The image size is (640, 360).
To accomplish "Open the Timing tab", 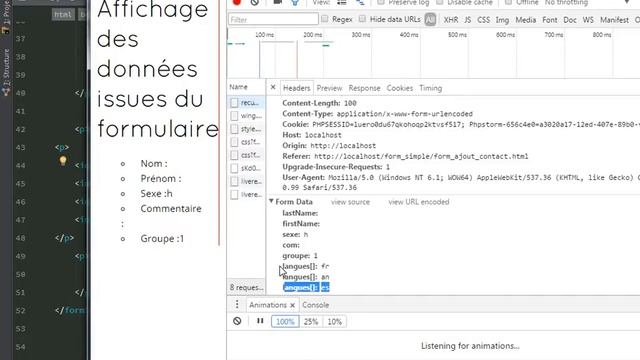I will [x=430, y=88].
